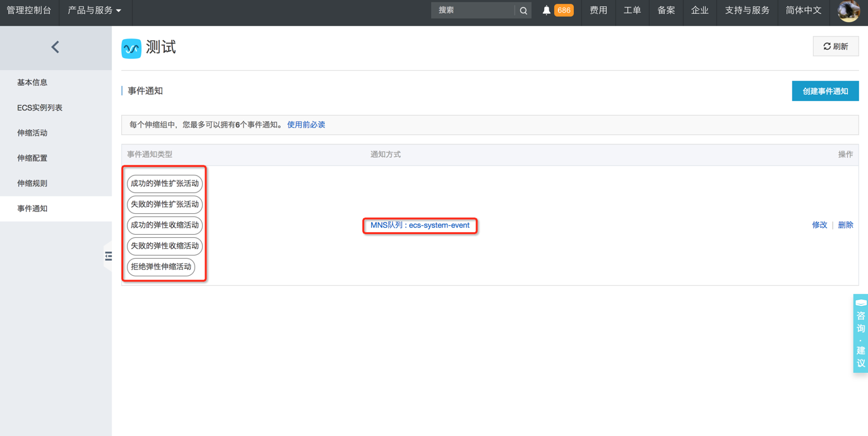Click the 通知方式 column header
Screen dimensions: 868x436
pyautogui.click(x=386, y=155)
